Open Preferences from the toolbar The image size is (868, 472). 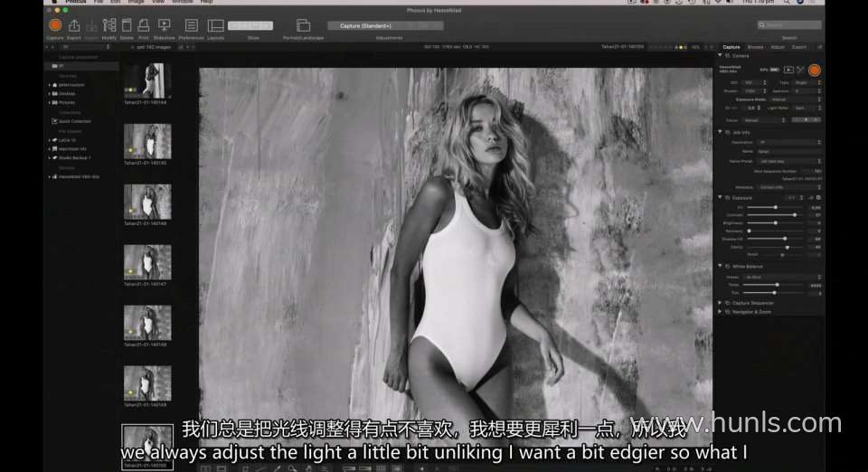pos(191,25)
